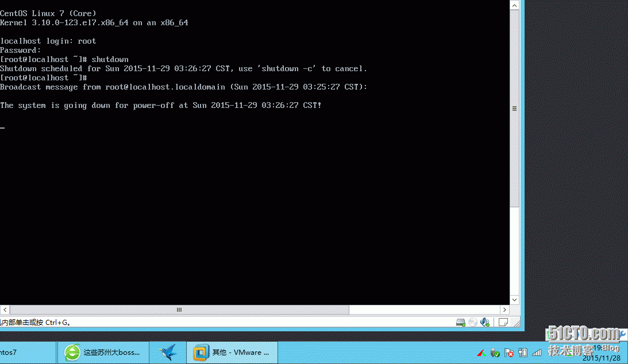Open the 360 browser taskbar window
This screenshot has width=628, height=364.
tap(103, 353)
